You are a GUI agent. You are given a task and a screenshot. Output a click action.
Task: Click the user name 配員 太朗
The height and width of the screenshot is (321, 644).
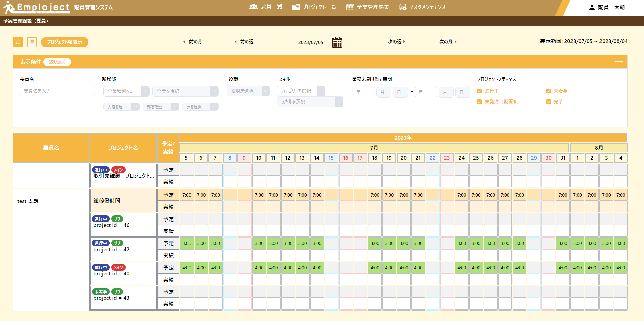611,7
